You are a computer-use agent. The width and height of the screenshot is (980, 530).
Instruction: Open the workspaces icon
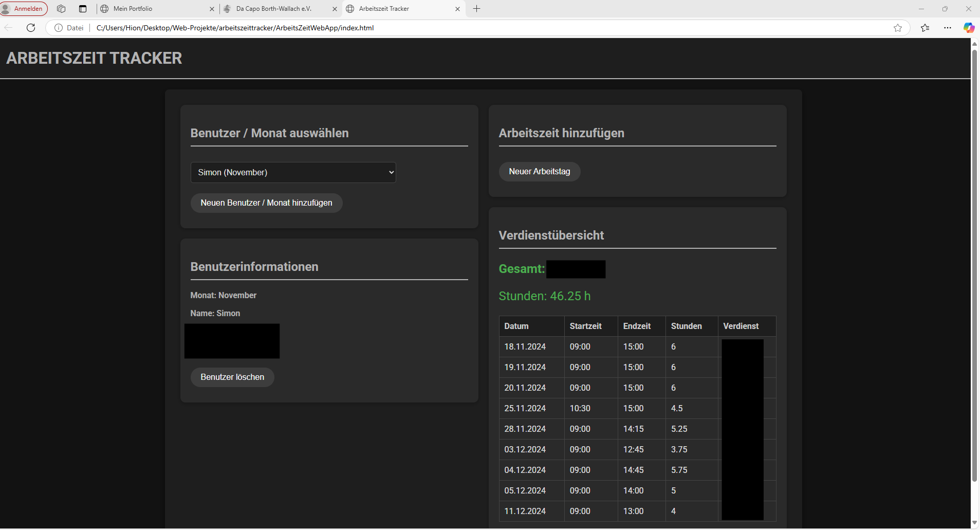(61, 9)
